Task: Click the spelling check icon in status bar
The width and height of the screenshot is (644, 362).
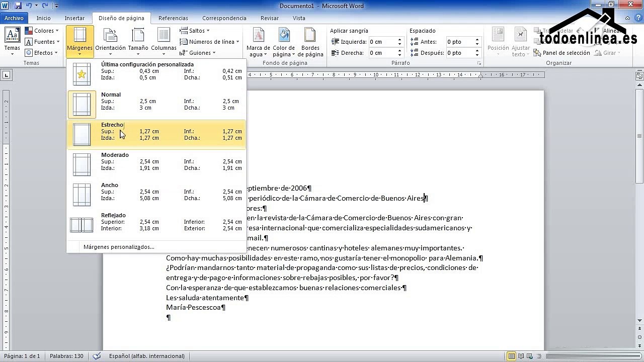Action: [97, 356]
